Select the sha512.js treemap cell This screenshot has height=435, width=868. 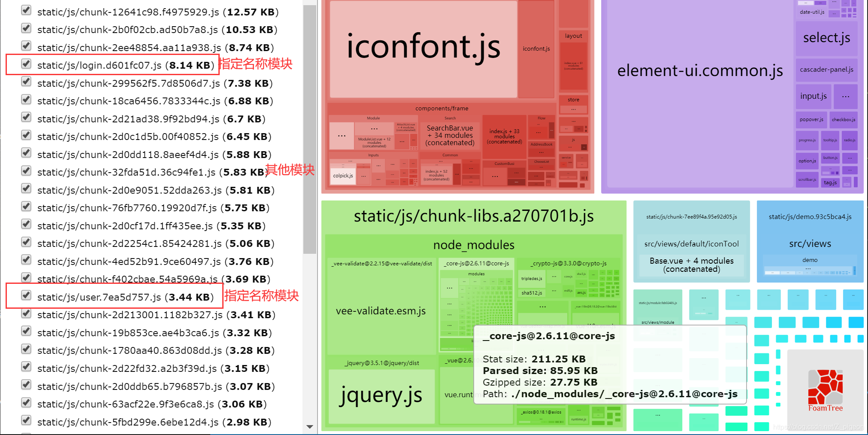pyautogui.click(x=532, y=293)
